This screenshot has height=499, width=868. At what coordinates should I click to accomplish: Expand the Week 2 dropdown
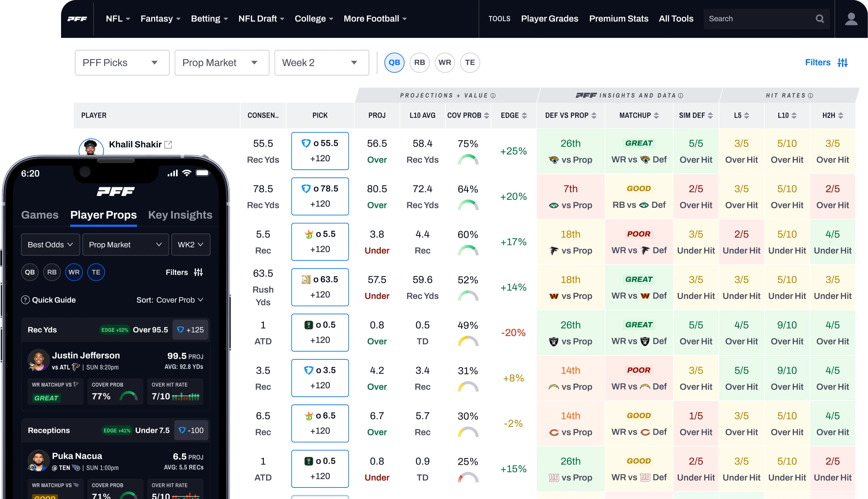click(x=322, y=63)
